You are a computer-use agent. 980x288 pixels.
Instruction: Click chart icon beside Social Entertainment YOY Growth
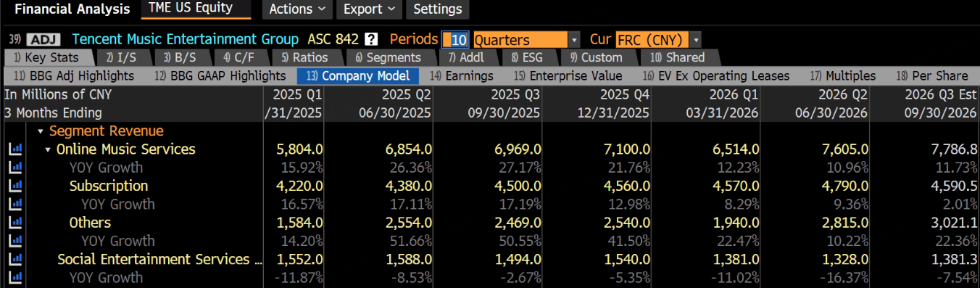pyautogui.click(x=15, y=277)
